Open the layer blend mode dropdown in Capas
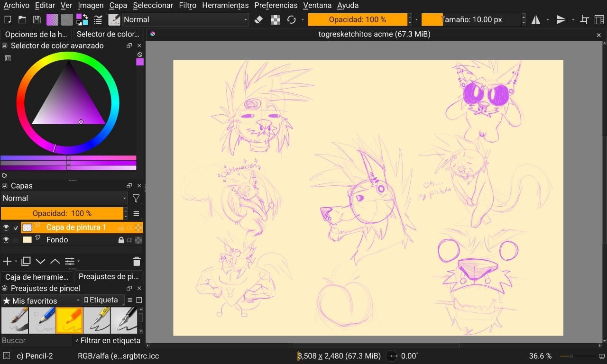This screenshot has height=364, width=607. [x=64, y=198]
